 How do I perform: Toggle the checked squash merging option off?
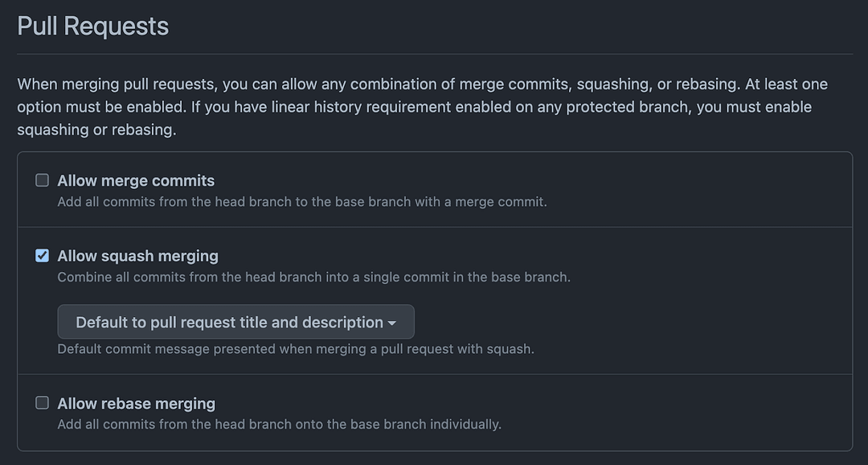pyautogui.click(x=41, y=255)
